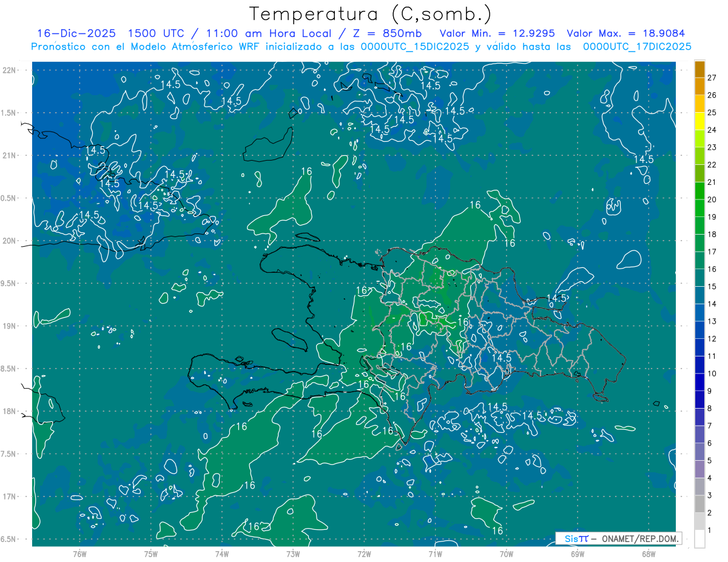Click the '76W' longitude axis label

click(x=79, y=554)
